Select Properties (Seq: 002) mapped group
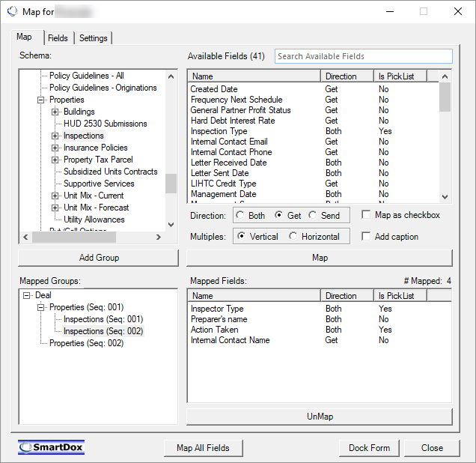The height and width of the screenshot is (463, 476). click(x=87, y=343)
